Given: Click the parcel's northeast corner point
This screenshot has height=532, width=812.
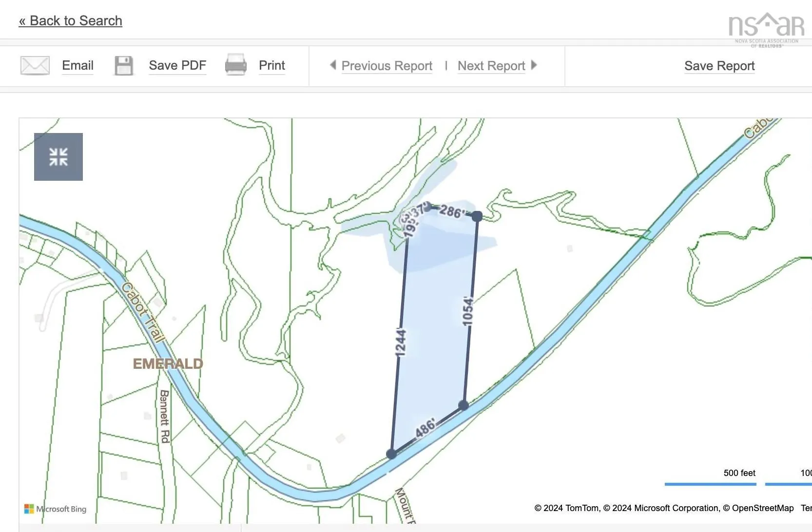Looking at the screenshot, I should click(x=477, y=216).
